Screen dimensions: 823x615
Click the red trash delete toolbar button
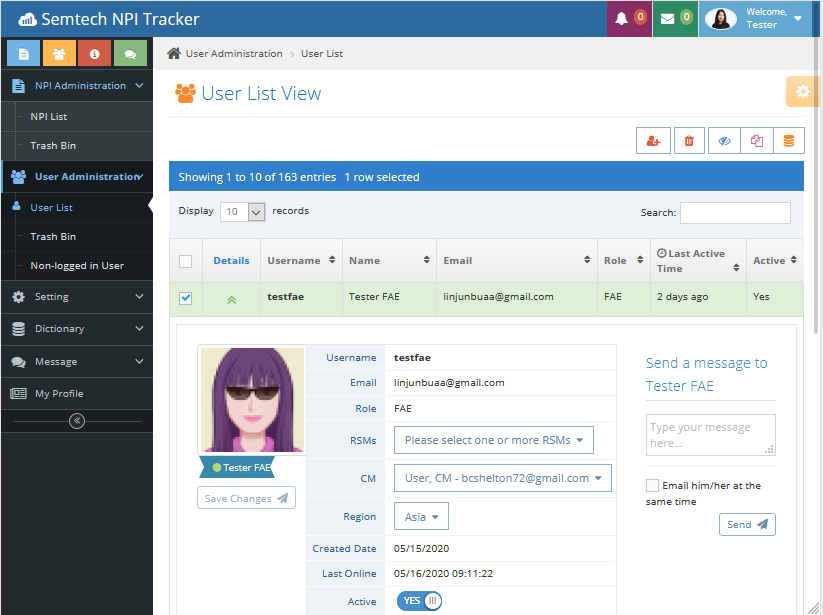[689, 141]
